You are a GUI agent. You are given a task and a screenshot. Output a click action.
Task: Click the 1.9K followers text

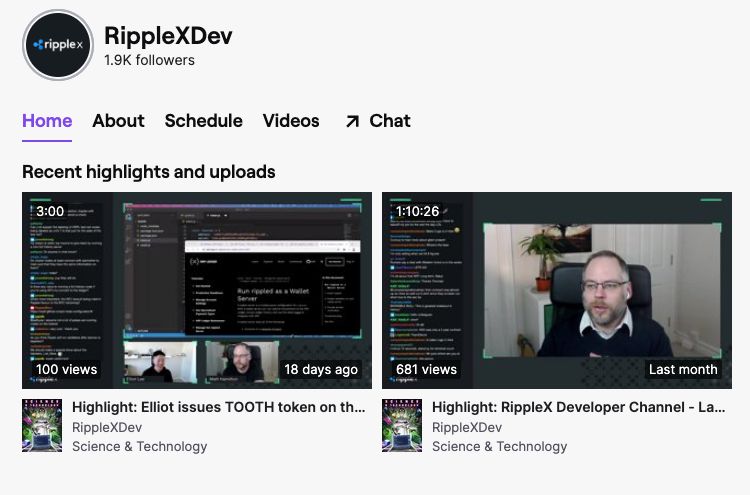(x=150, y=60)
